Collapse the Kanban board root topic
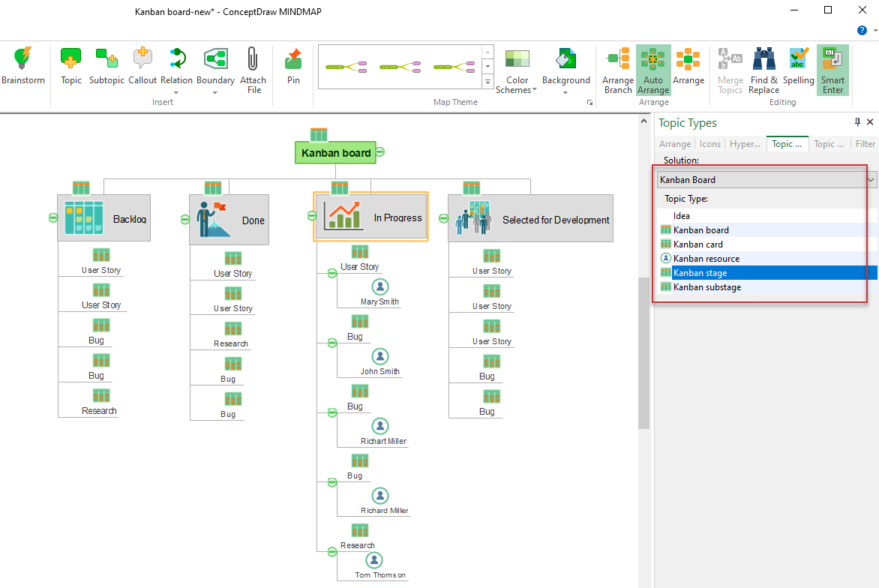This screenshot has width=879, height=588. 380,152
